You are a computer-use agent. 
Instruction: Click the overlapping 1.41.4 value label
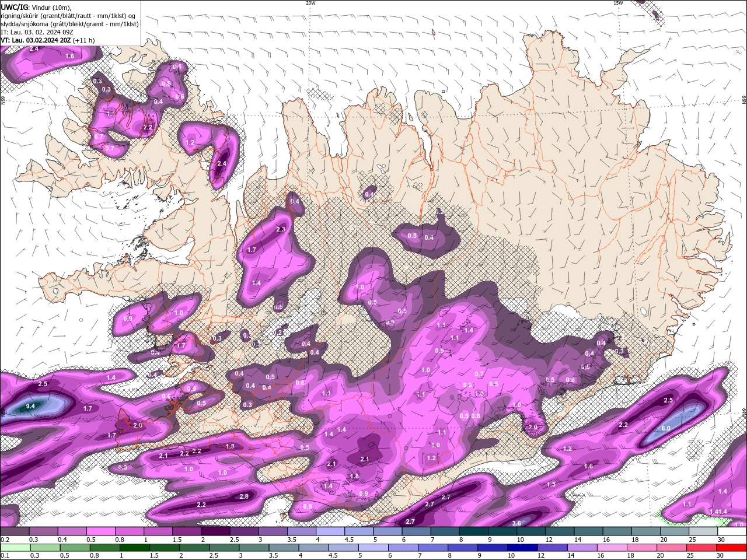pyautogui.click(x=718, y=512)
